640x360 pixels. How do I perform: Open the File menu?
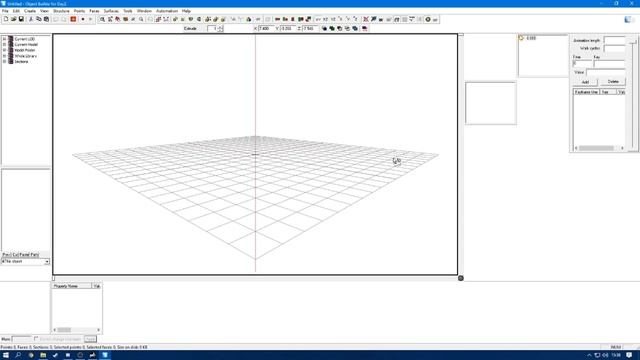click(5, 11)
